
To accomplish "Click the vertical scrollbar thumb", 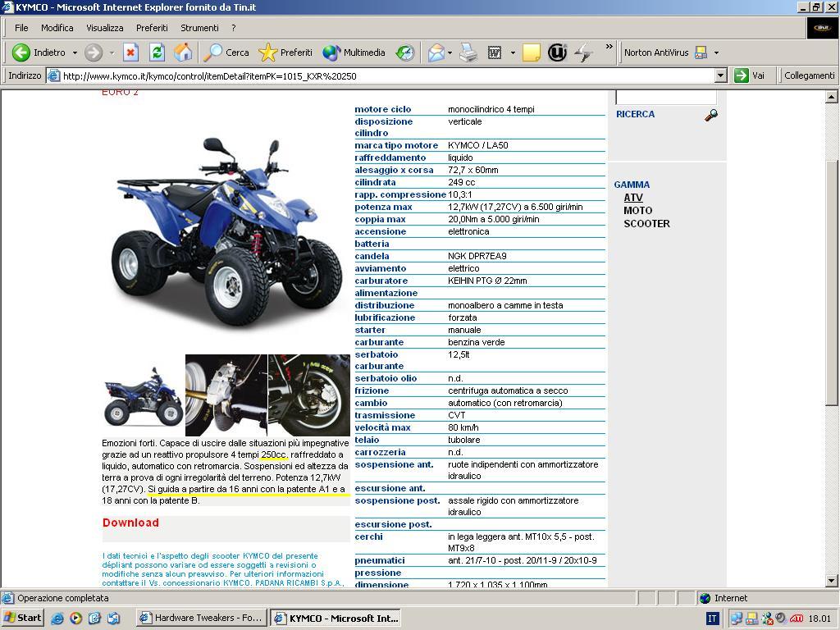I will (x=832, y=282).
